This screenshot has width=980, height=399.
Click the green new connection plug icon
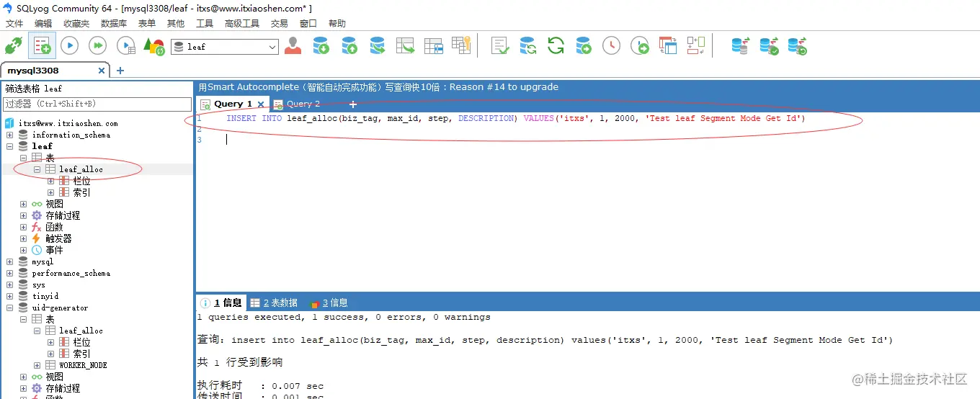click(14, 46)
